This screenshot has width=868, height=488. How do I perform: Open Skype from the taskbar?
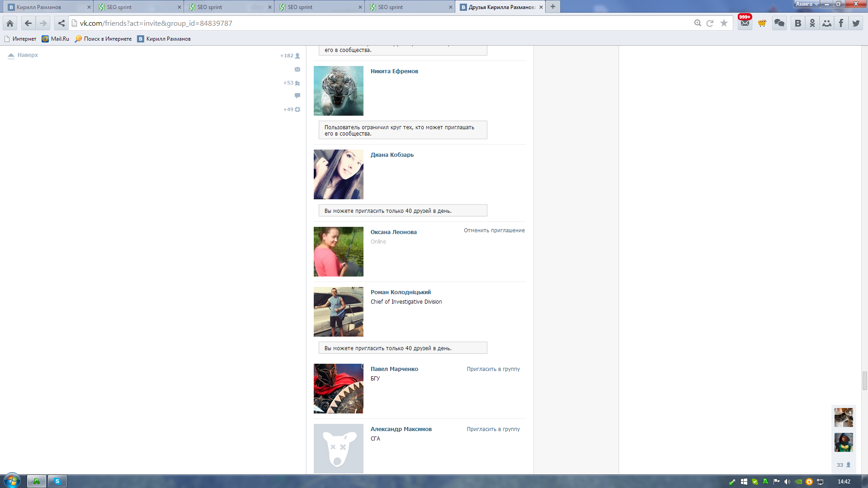pos(57,481)
